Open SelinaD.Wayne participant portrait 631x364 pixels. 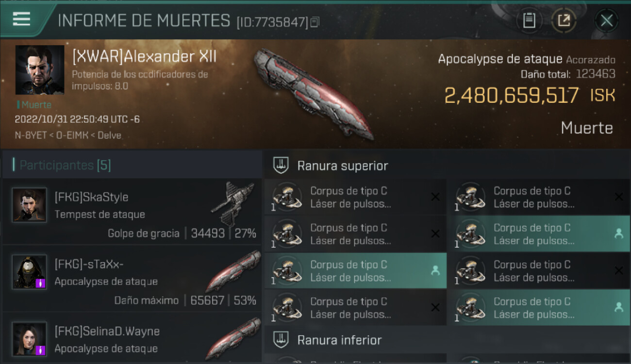click(x=30, y=339)
